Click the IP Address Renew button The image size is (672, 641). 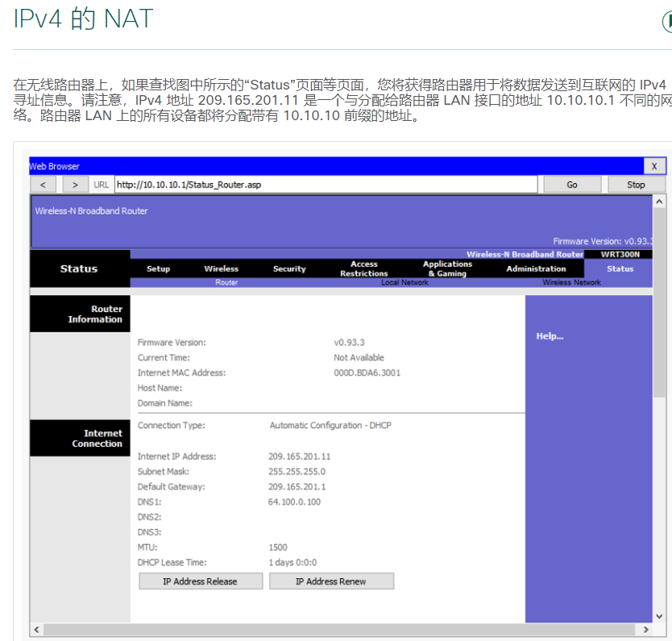[331, 581]
